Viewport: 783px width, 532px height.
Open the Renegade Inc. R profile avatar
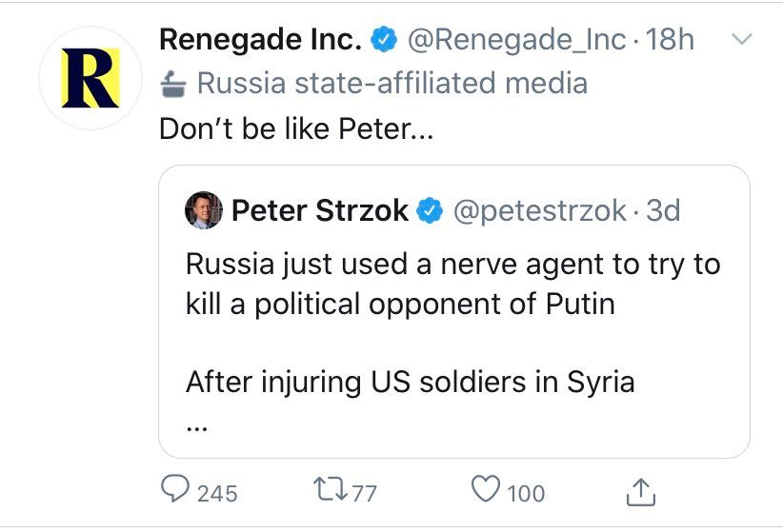point(90,78)
